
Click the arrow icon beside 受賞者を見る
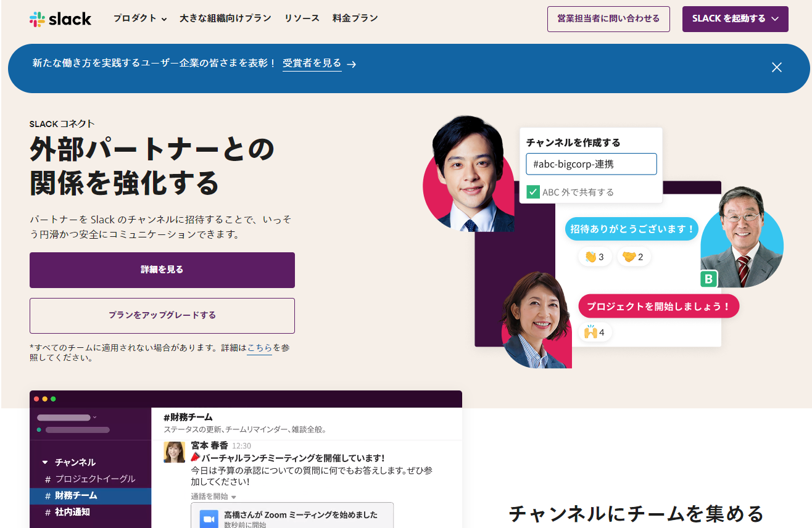(x=352, y=64)
